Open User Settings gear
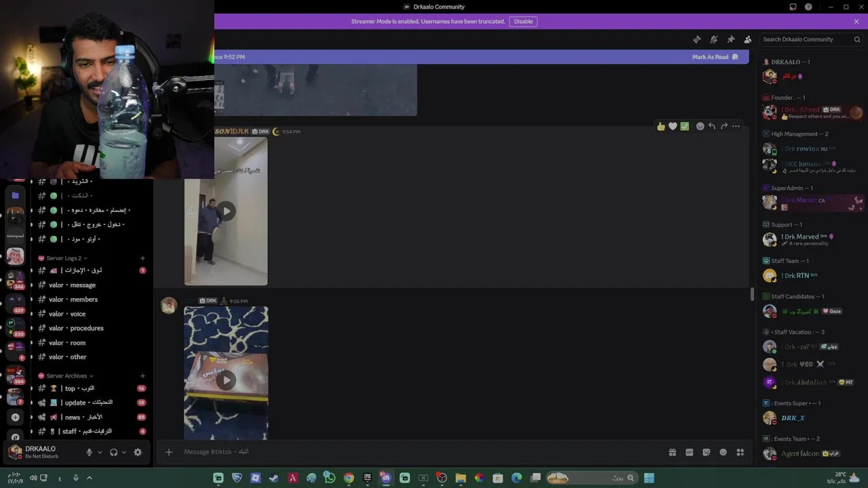 [x=138, y=452]
